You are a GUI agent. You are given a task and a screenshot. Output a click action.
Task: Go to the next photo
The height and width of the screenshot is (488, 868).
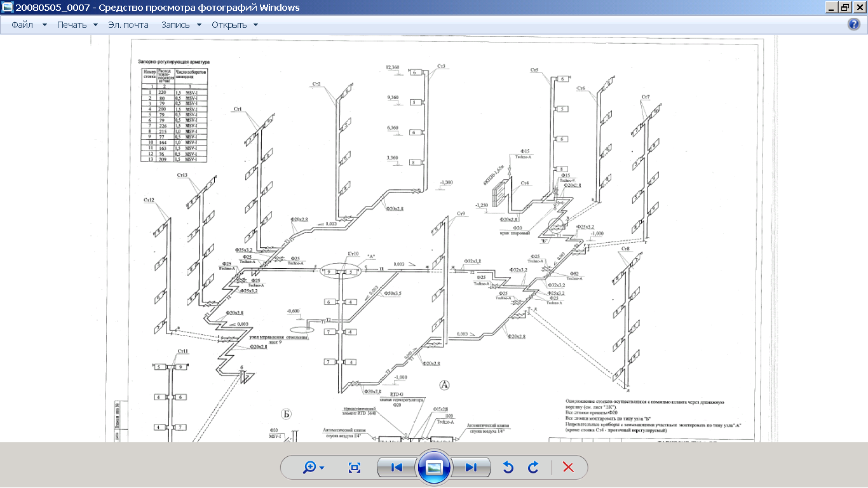(471, 468)
